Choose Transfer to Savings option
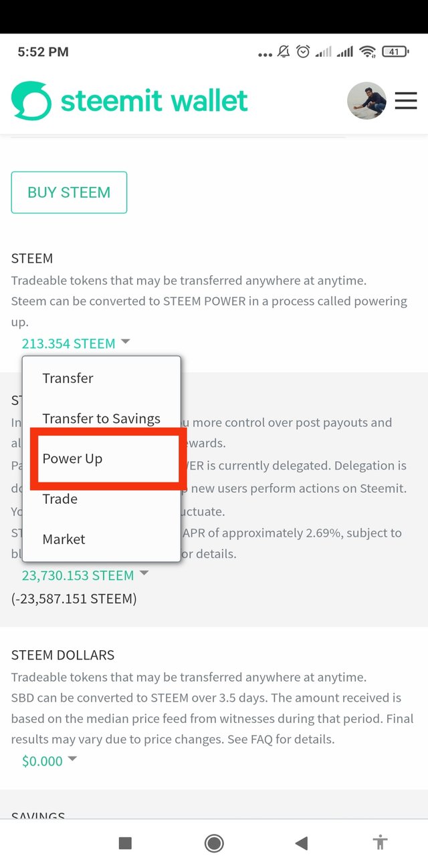 pyautogui.click(x=101, y=419)
